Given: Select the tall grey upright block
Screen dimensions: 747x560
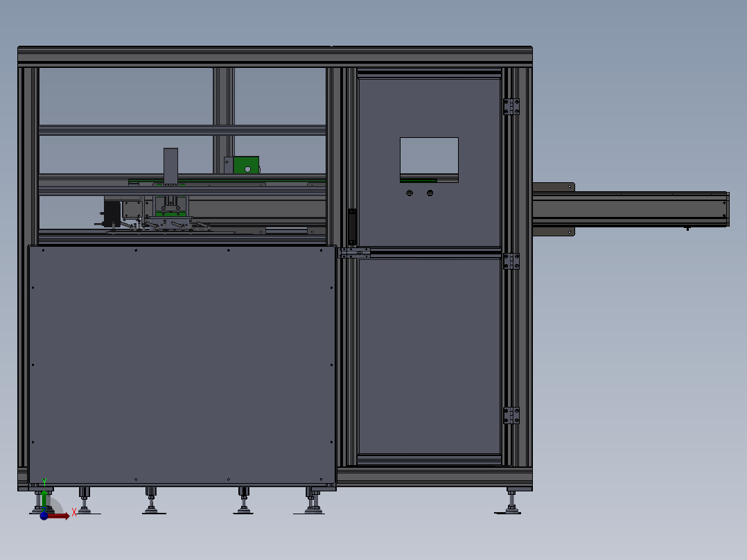Looking at the screenshot, I should pos(170,166).
